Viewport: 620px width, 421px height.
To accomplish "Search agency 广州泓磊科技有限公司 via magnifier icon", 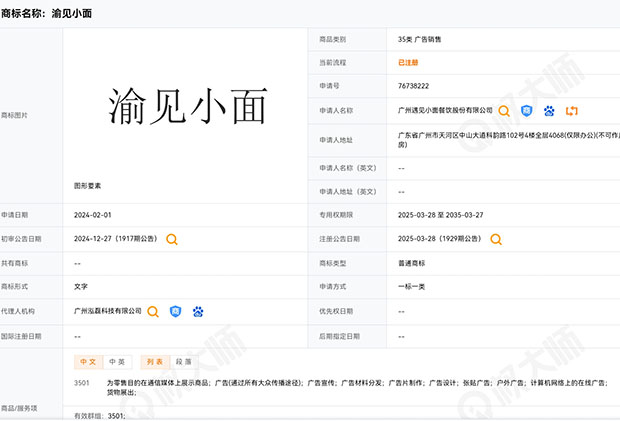I will pos(153,312).
